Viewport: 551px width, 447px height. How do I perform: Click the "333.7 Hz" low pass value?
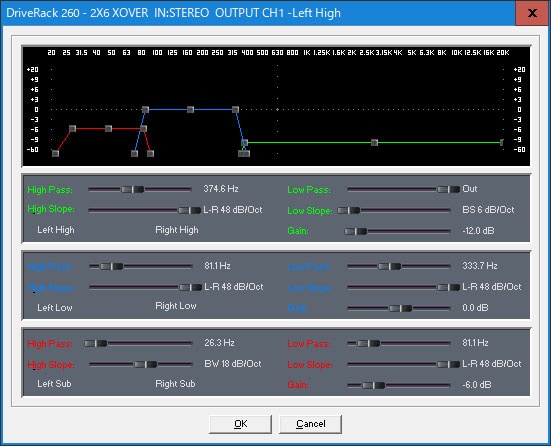click(480, 266)
